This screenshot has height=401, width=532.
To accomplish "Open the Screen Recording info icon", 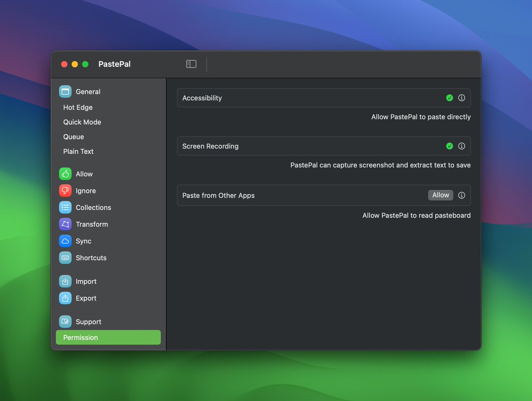I will (462, 146).
